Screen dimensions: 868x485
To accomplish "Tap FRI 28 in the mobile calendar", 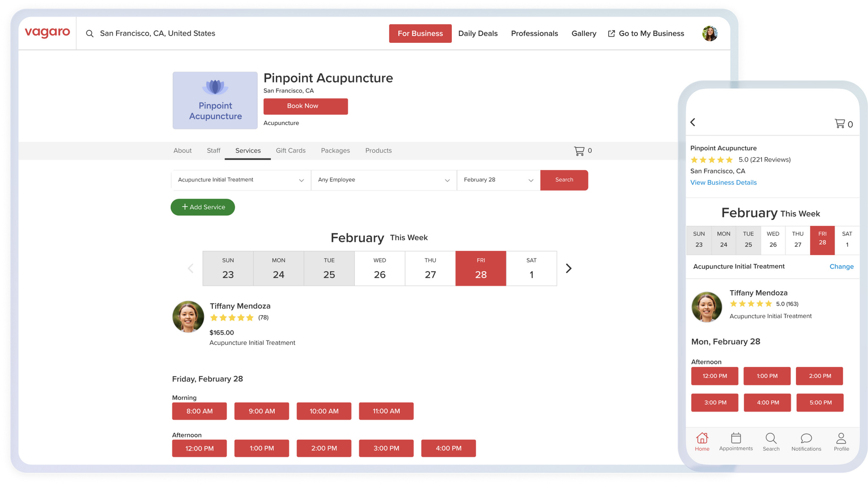I will click(822, 240).
